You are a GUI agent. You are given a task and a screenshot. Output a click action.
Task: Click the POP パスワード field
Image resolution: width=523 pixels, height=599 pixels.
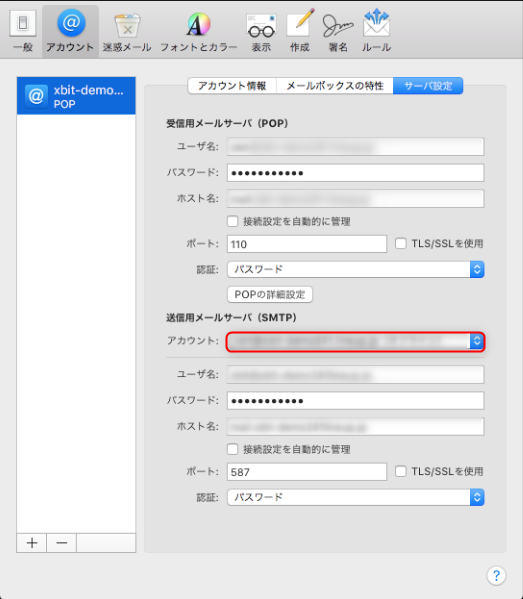[356, 173]
